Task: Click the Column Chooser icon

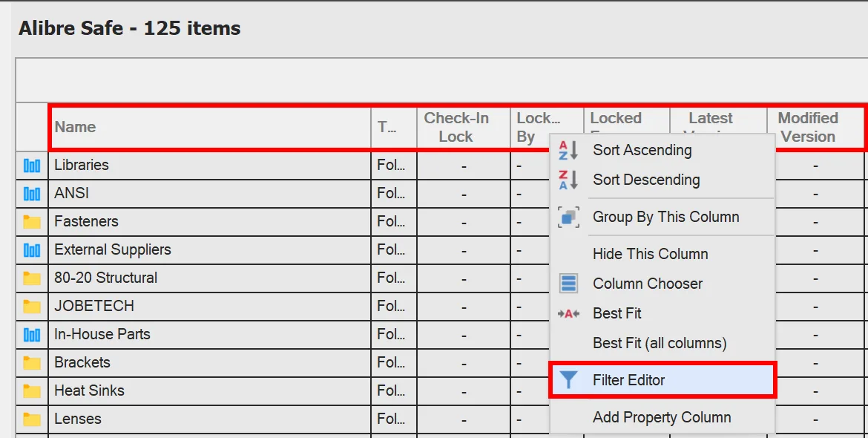Action: [x=568, y=284]
